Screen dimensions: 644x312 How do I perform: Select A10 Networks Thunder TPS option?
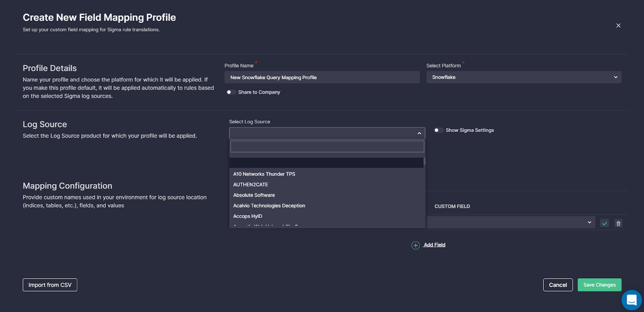click(264, 174)
